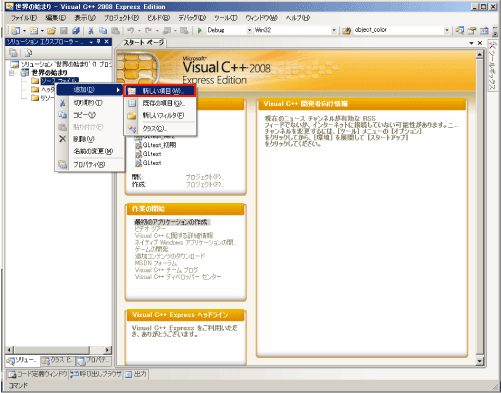Open the Add New Item icon's dropdown arrow
The height and width of the screenshot is (393, 501).
(42, 31)
